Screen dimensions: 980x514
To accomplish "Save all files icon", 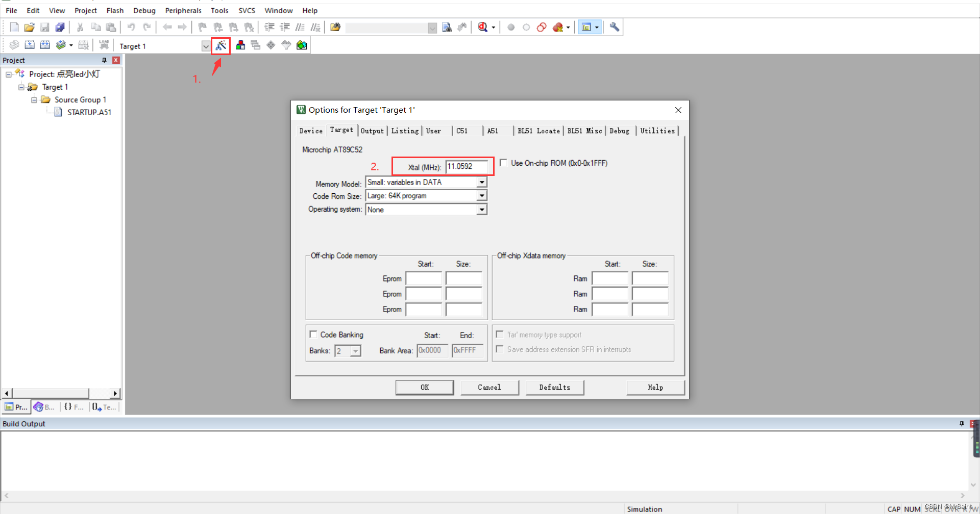I will tap(60, 27).
